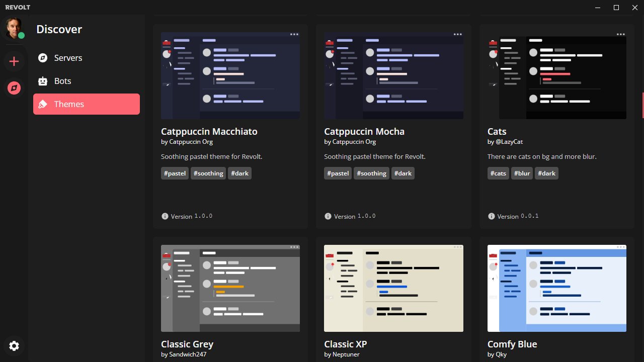Open the Bots section
Screen dimensions: 644x362
tap(87, 81)
